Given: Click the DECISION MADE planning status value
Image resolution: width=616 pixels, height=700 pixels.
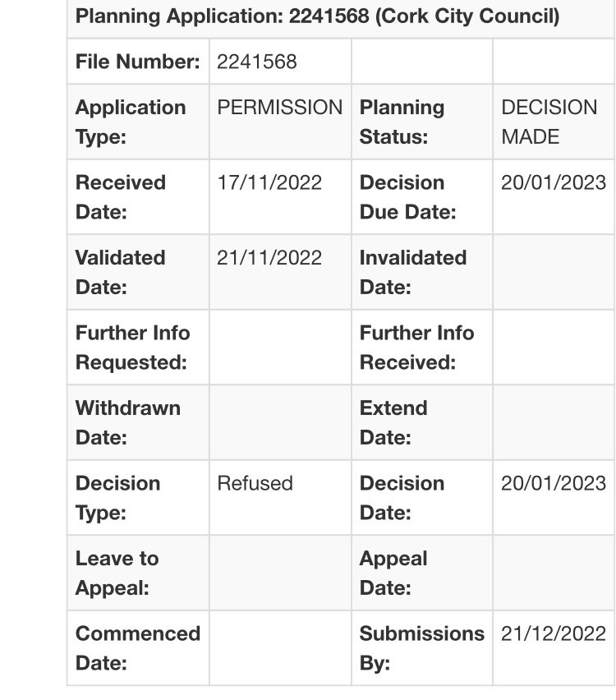Looking at the screenshot, I should point(549,122).
